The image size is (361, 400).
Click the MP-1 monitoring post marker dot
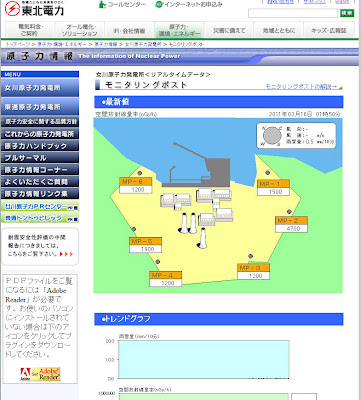pos(267,173)
